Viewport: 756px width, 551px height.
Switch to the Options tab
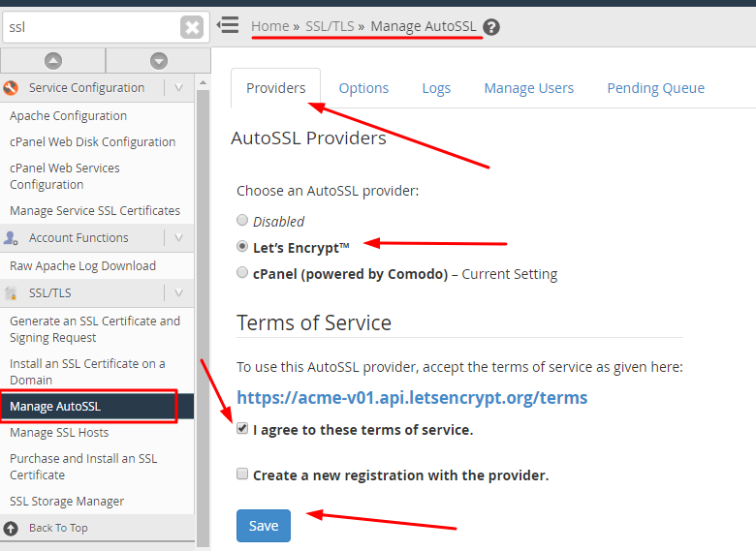pyautogui.click(x=363, y=88)
